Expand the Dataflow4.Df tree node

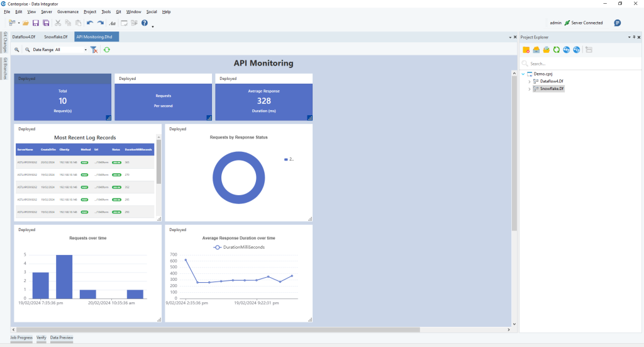[x=529, y=81]
